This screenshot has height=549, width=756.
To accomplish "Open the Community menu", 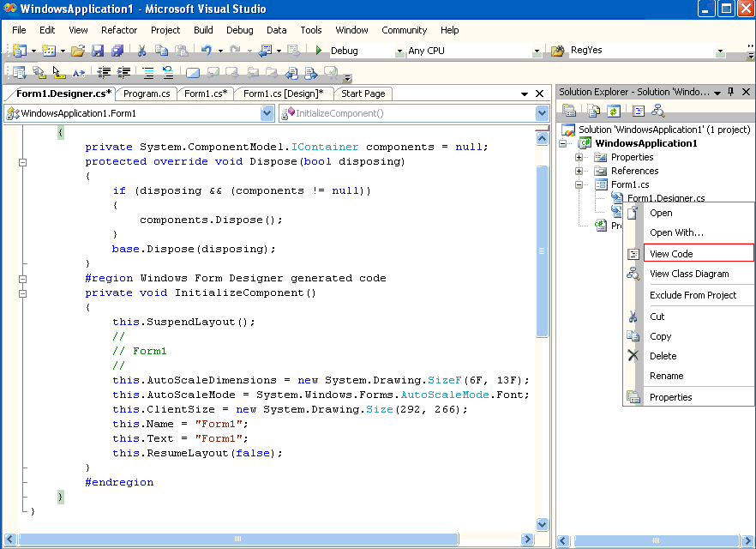I will coord(404,30).
